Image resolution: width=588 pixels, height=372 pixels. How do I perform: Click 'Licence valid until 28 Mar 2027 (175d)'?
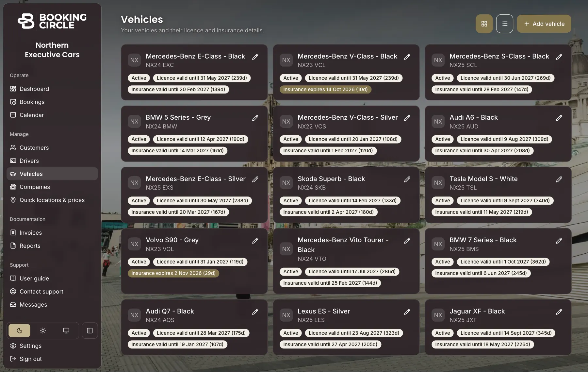coord(201,333)
